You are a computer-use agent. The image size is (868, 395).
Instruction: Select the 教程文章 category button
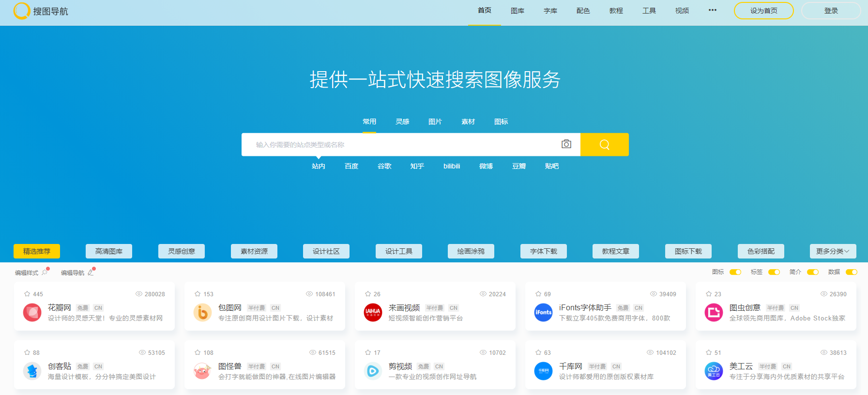(616, 251)
